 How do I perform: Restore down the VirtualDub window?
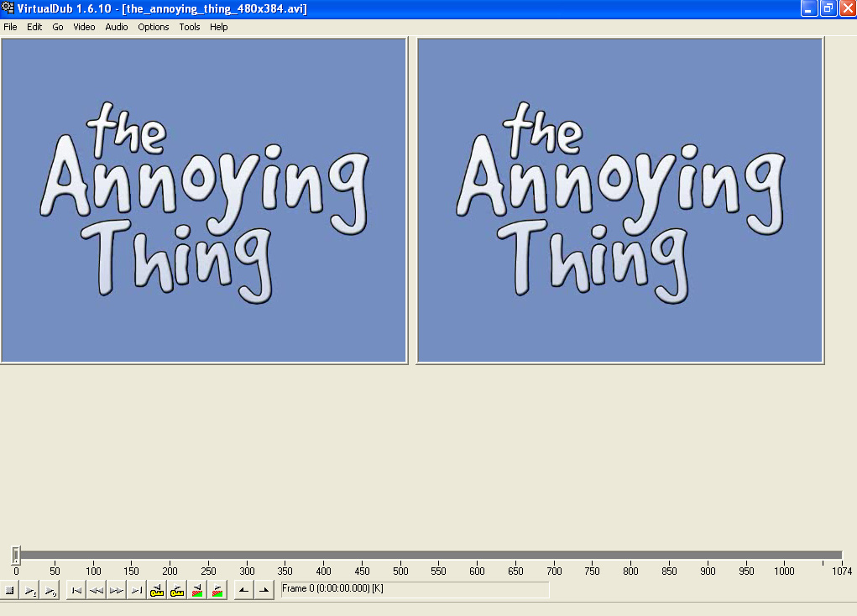coord(828,8)
